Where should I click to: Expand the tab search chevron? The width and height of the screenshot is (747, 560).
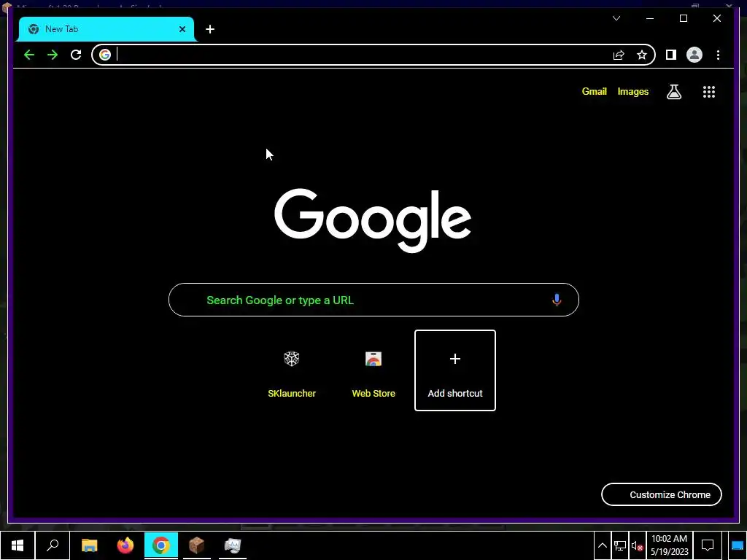(616, 18)
